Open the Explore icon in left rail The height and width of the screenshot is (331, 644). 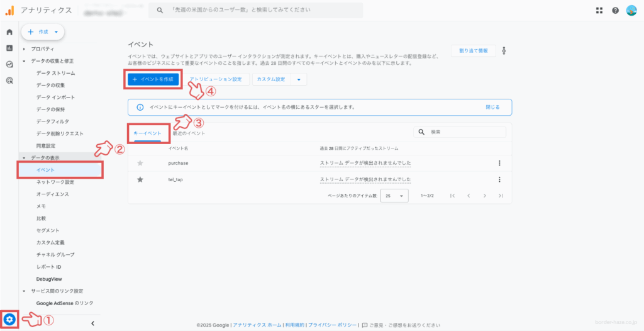[x=9, y=64]
